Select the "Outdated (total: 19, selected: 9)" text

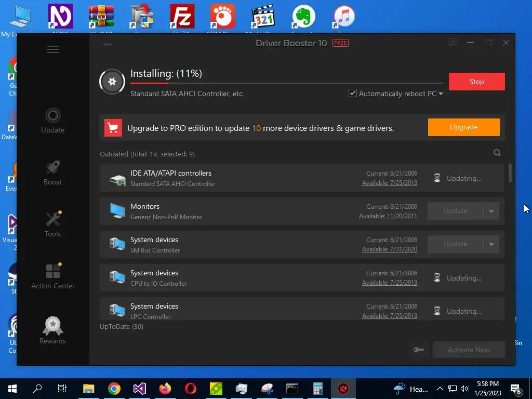click(147, 154)
